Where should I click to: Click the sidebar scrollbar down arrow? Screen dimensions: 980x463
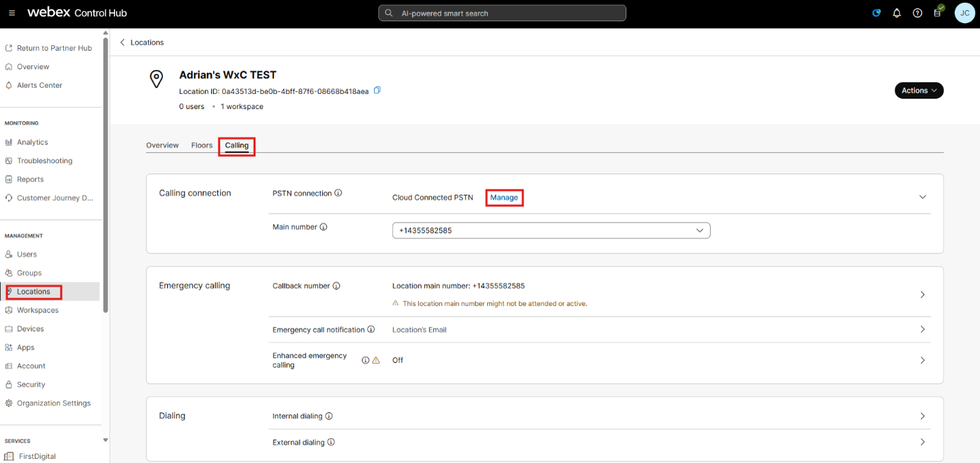tap(106, 440)
